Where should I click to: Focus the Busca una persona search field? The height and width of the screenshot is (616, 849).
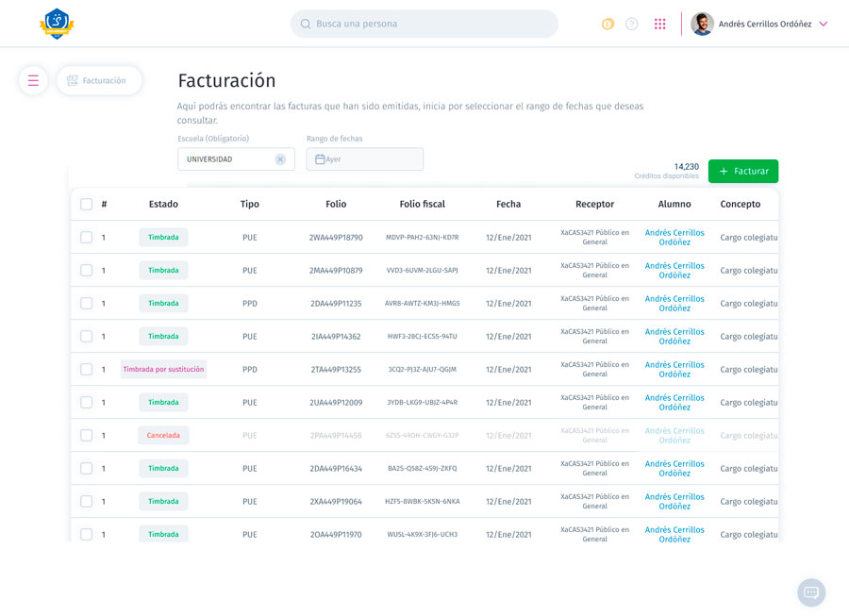pyautogui.click(x=424, y=24)
